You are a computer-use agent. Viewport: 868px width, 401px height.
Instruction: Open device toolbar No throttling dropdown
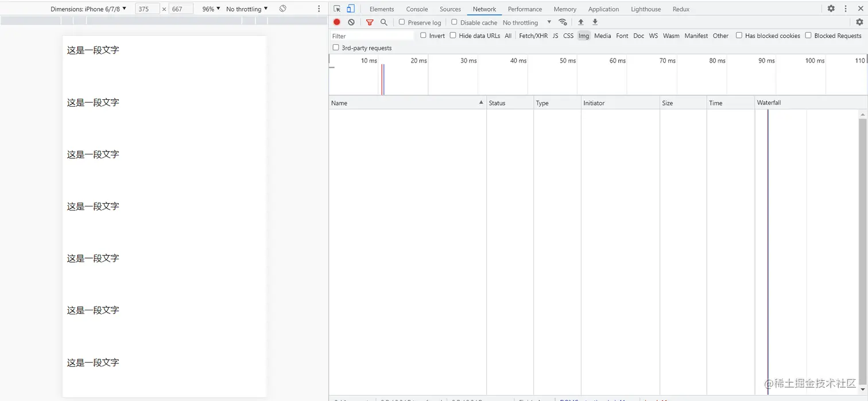click(x=247, y=9)
